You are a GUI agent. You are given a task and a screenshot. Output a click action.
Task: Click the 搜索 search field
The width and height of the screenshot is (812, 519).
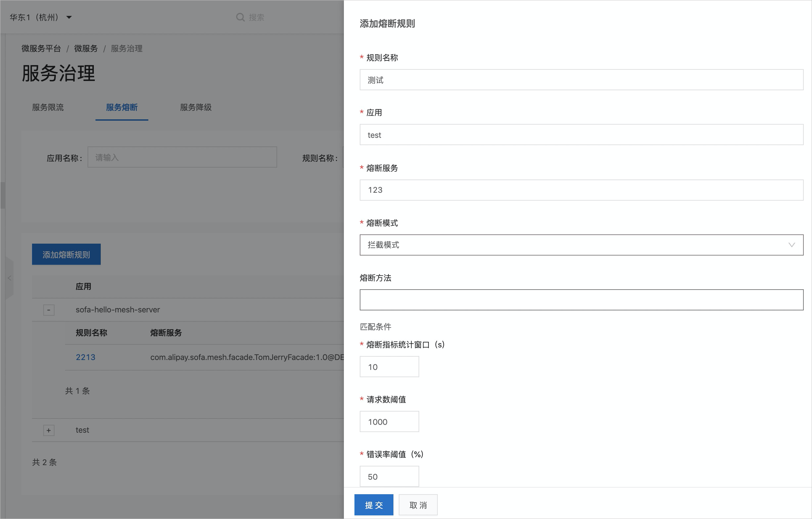[x=256, y=17]
